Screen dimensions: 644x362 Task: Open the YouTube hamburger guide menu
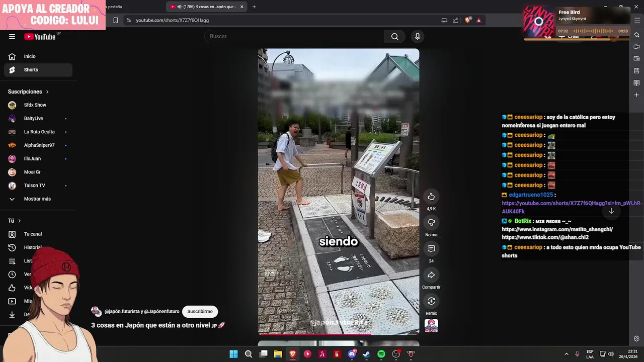pyautogui.click(x=12, y=36)
